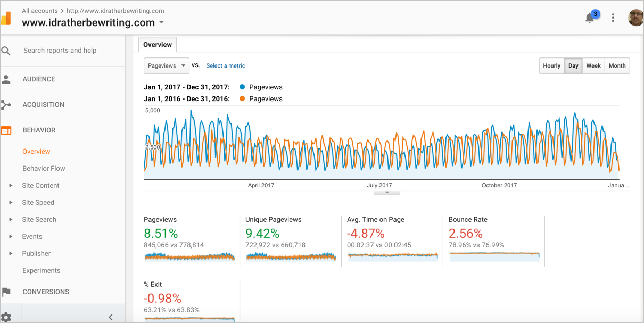Click the Behavior section icon

[x=6, y=130]
